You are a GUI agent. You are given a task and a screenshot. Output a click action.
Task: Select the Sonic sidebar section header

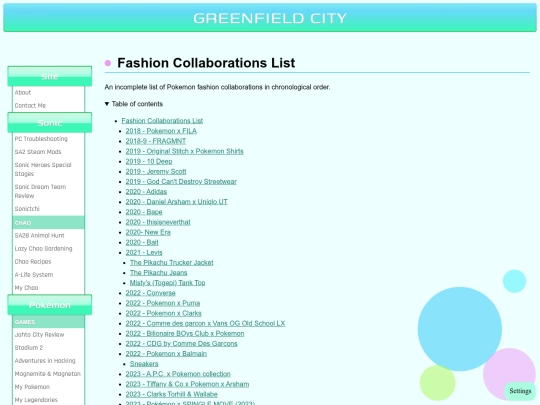pos(50,123)
